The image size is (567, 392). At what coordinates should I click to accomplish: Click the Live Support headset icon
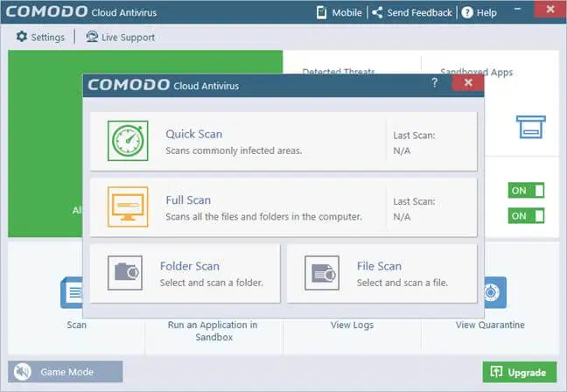tap(92, 37)
